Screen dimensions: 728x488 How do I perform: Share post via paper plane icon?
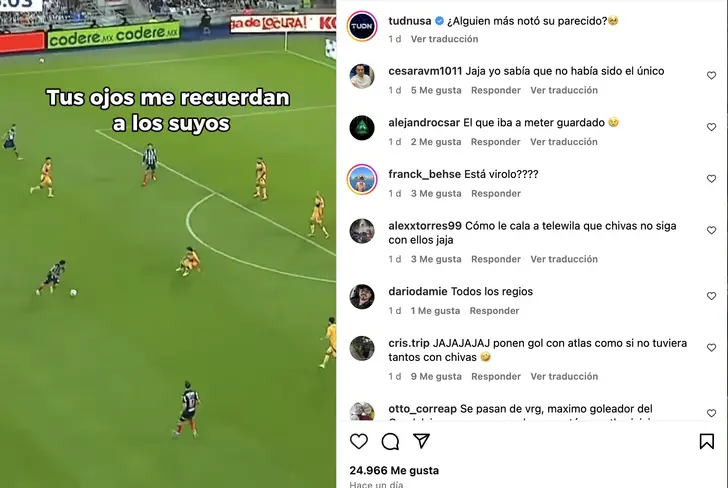click(422, 441)
